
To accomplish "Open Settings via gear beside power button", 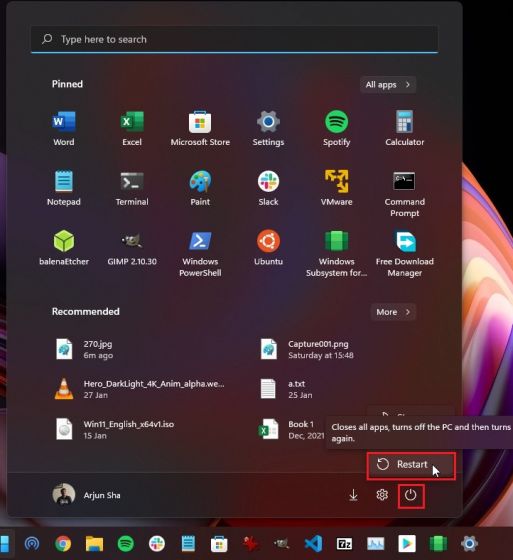I will (x=382, y=495).
